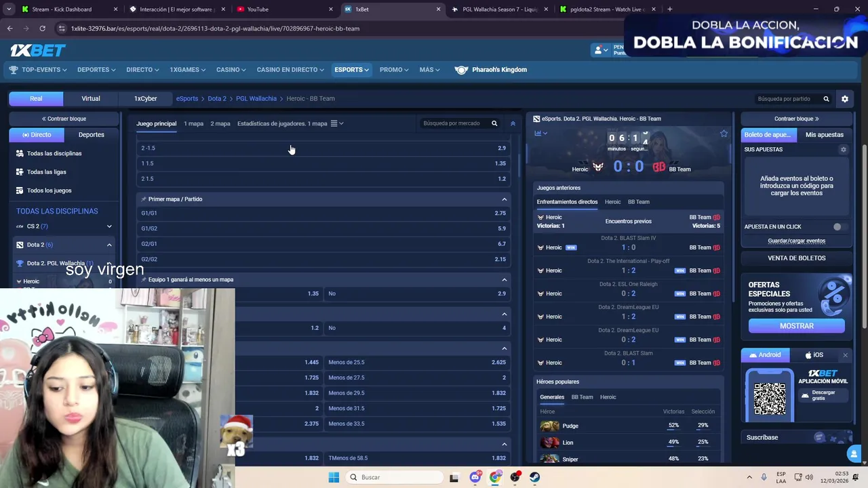Open the live chat support bubble

[x=854, y=453]
